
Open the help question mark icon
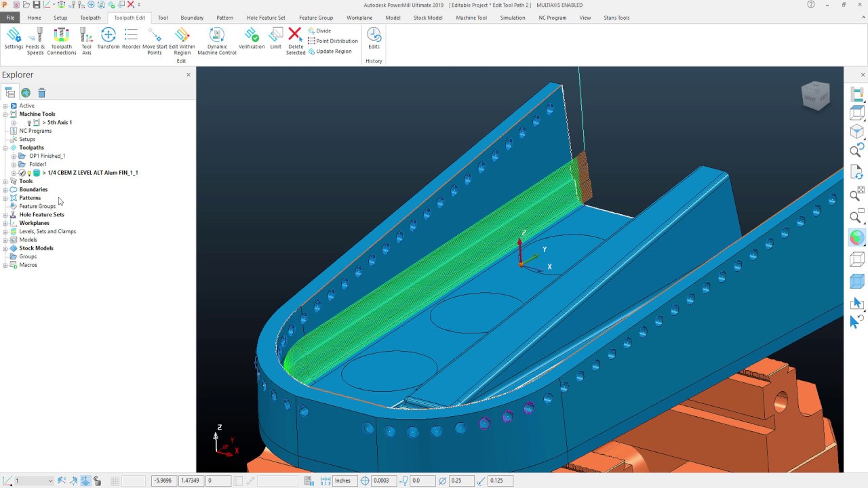[811, 5]
